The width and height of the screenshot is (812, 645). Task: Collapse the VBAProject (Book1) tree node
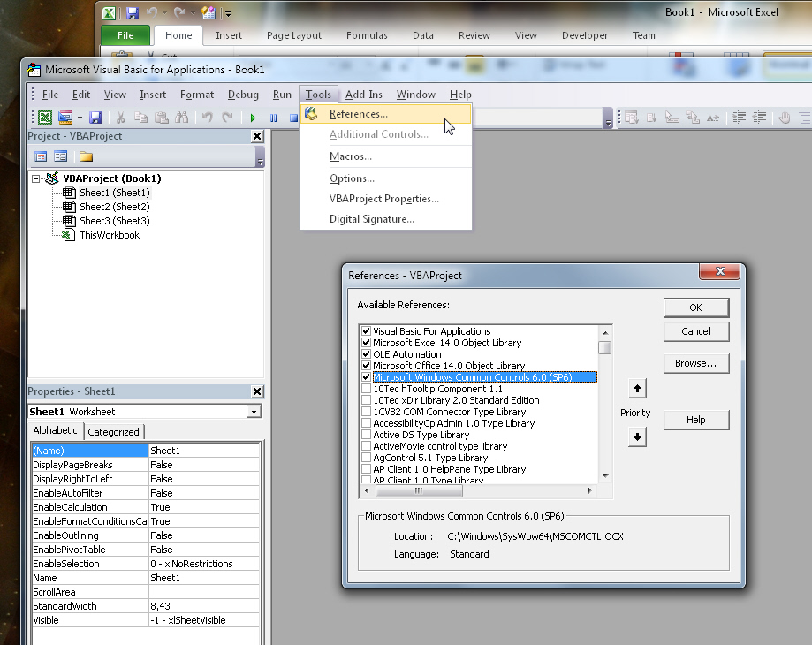35,178
